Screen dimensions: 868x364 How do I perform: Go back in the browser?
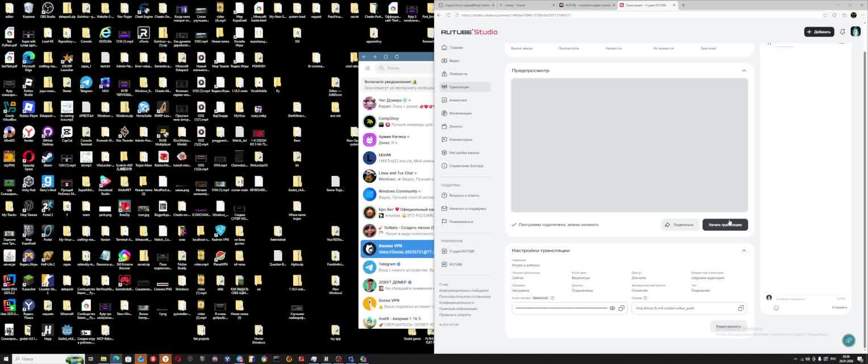(x=439, y=15)
